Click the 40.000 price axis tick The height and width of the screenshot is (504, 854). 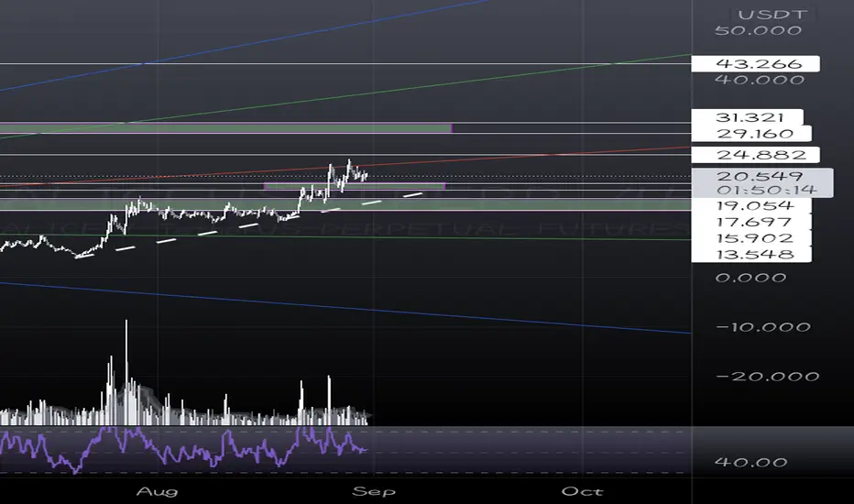[x=760, y=80]
